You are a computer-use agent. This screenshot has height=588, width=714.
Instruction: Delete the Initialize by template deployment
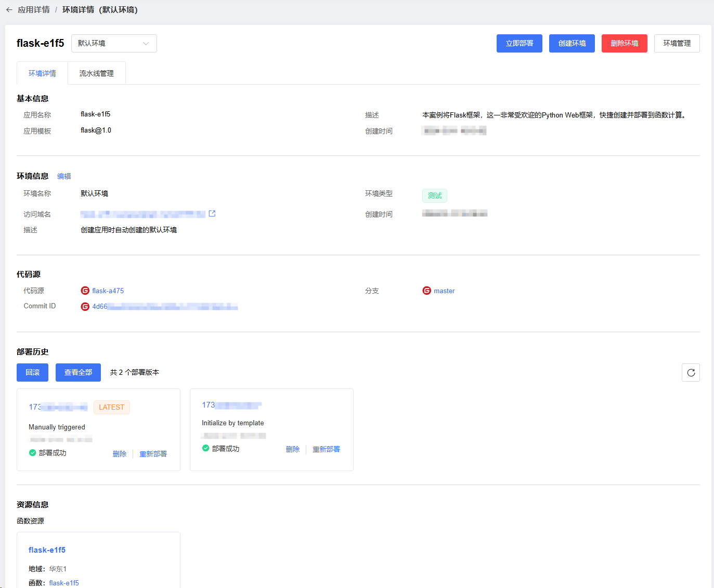point(293,449)
